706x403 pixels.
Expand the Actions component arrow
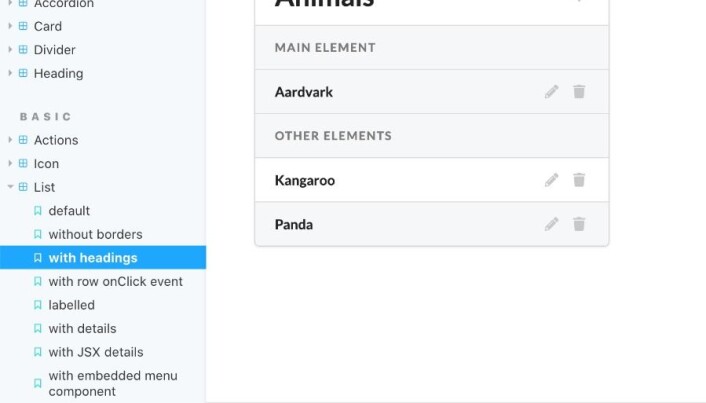tap(10, 140)
